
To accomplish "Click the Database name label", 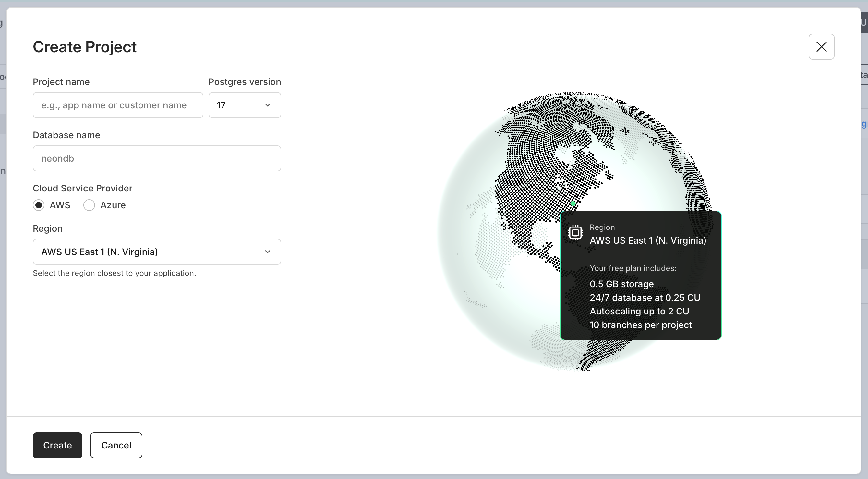I will coord(66,135).
